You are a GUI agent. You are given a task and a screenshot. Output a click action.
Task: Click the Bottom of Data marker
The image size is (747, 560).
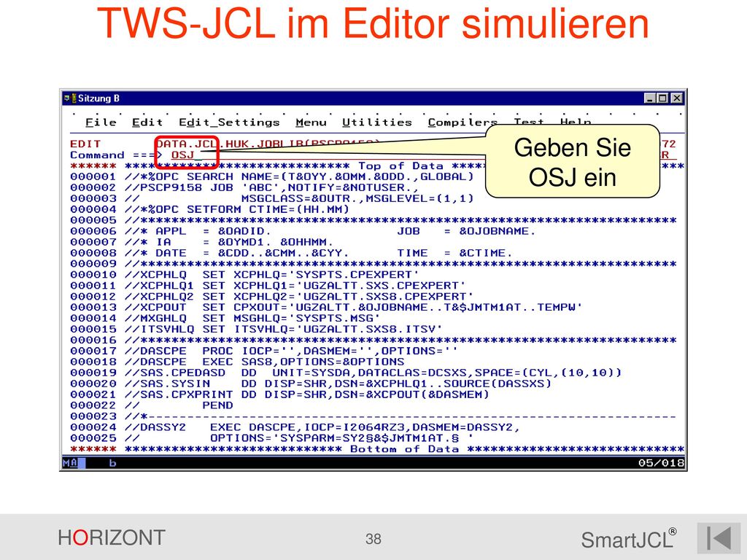pyautogui.click(x=404, y=449)
